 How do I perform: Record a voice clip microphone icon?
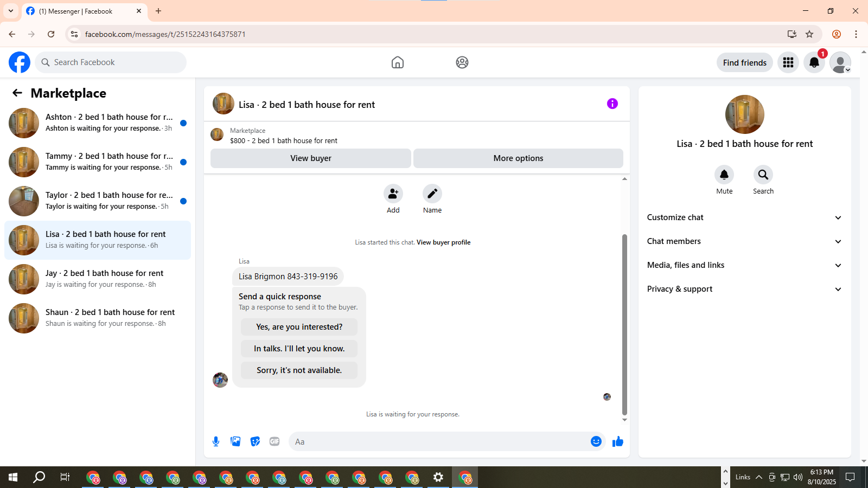[216, 441]
